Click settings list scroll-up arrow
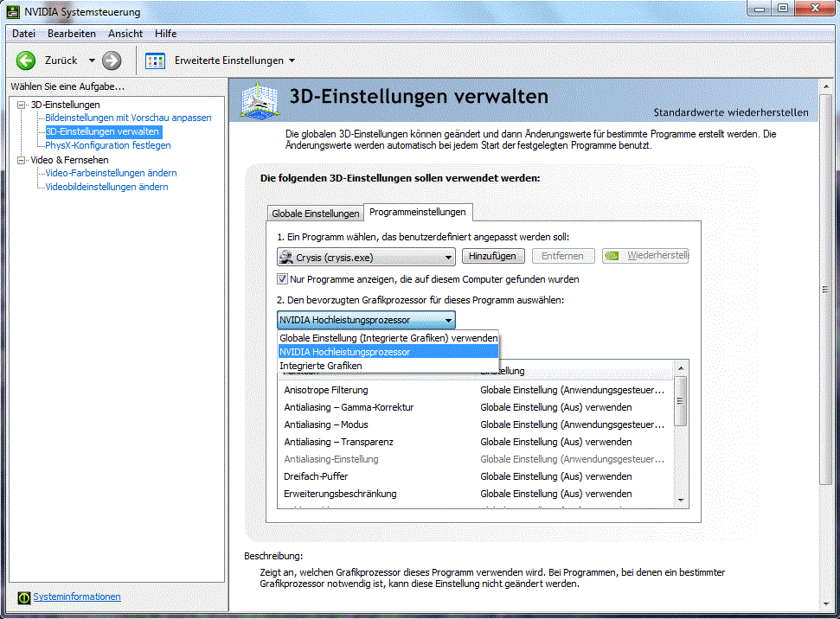This screenshot has height=619, width=840. [680, 368]
